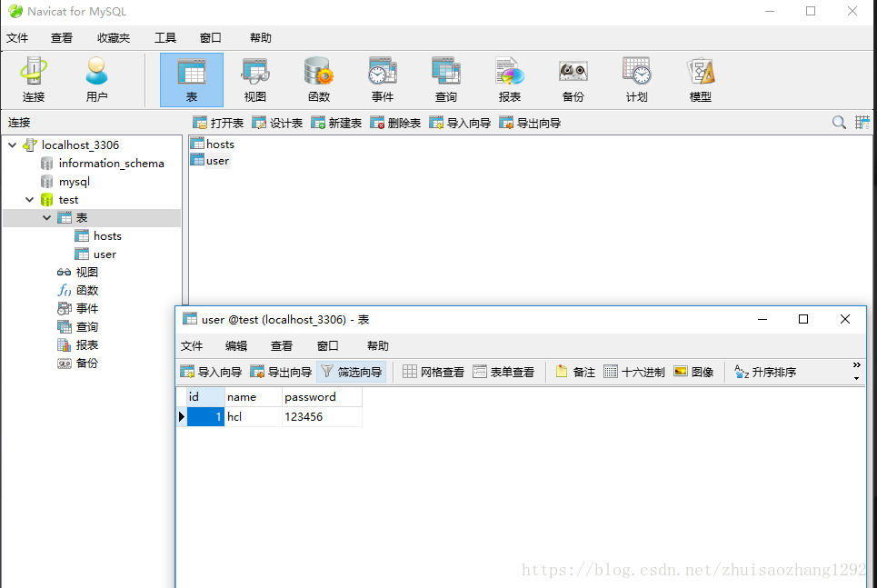This screenshot has height=588, width=877.
Task: Open 帮助 menu in main window
Action: pyautogui.click(x=261, y=37)
